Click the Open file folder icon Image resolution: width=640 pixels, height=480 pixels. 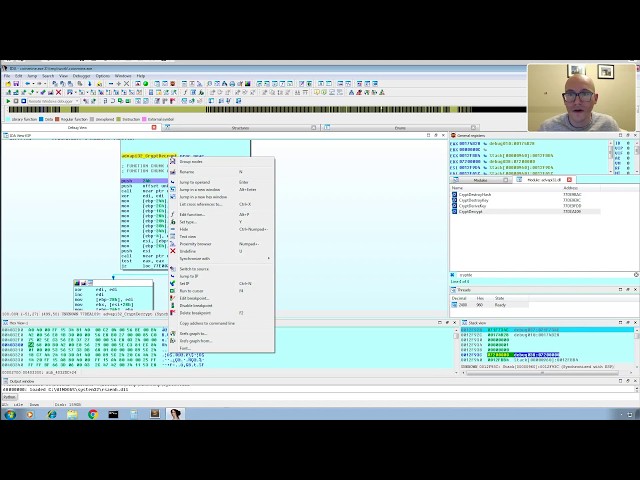pos(8,84)
